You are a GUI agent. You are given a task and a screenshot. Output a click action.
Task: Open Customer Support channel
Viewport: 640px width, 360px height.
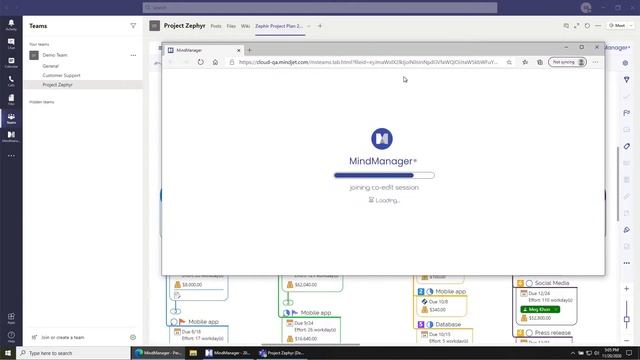(61, 75)
